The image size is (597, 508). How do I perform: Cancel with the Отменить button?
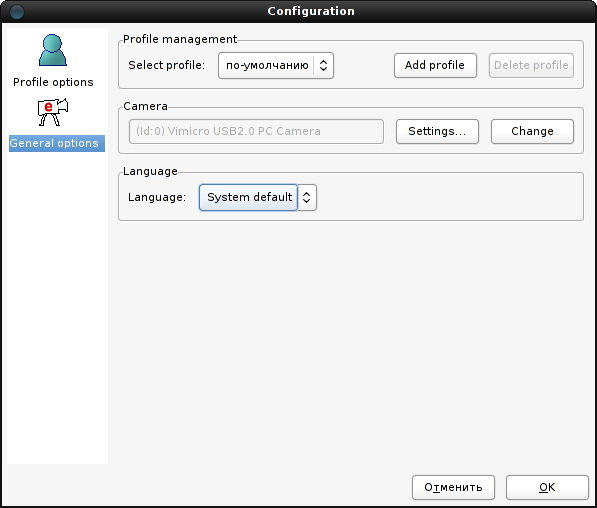point(453,487)
